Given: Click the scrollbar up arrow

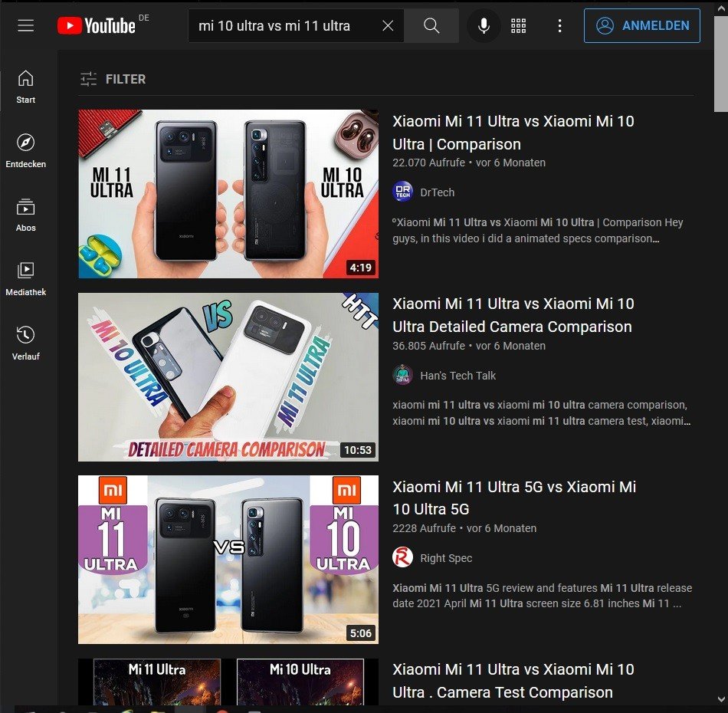Looking at the screenshot, I should [720, 8].
